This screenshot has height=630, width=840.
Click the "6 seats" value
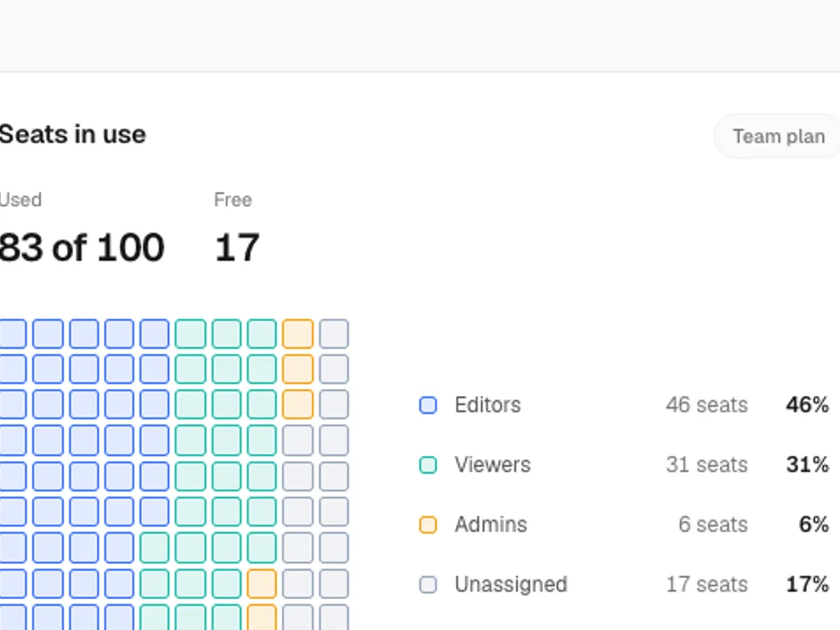713,525
